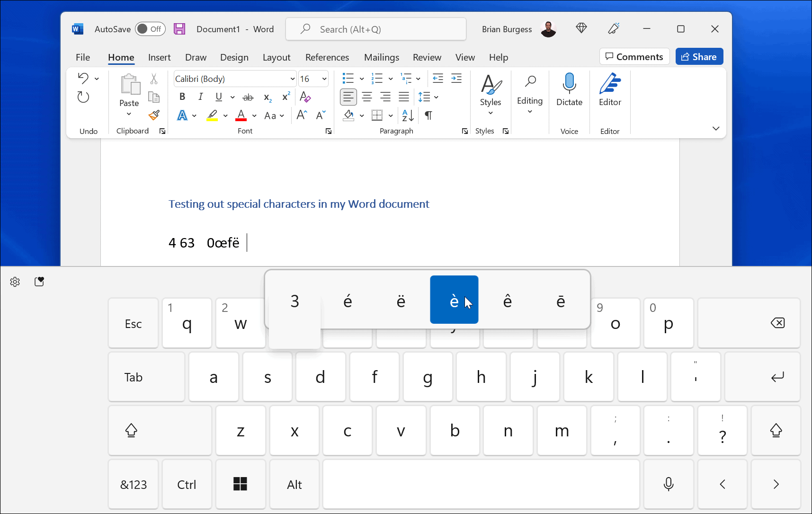Open the Editor pane
This screenshot has height=514, width=812.
coord(610,90)
